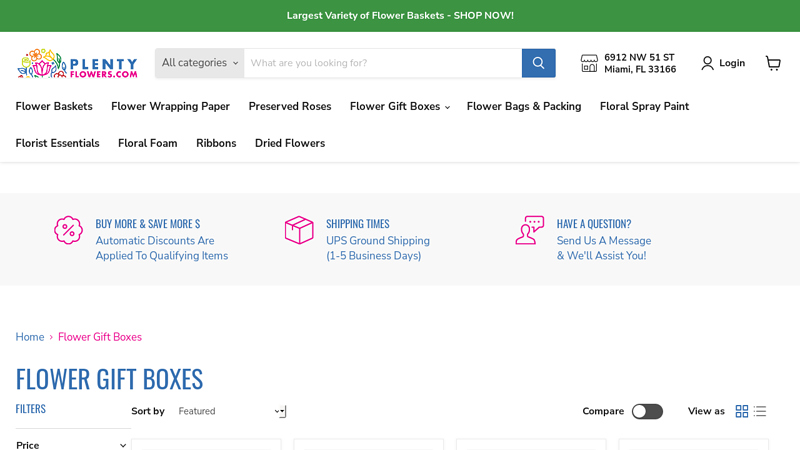Screen dimensions: 800x450
Task: Click the Login user icon
Action: 708,63
